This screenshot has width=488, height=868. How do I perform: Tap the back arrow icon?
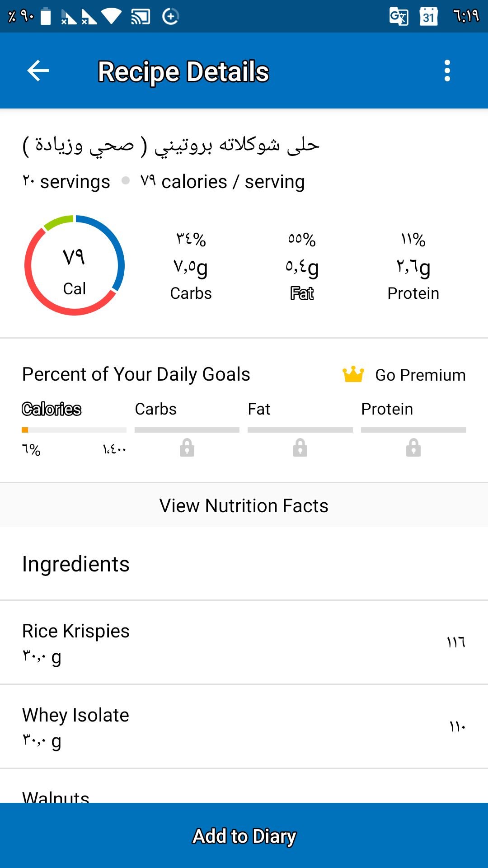tap(38, 71)
